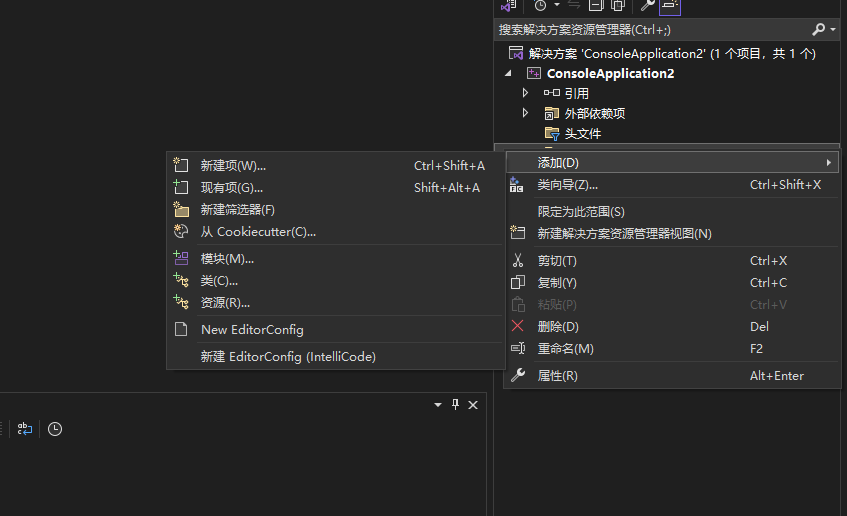Click the Show All Files toolbar icon
The image size is (847, 516).
click(x=618, y=6)
